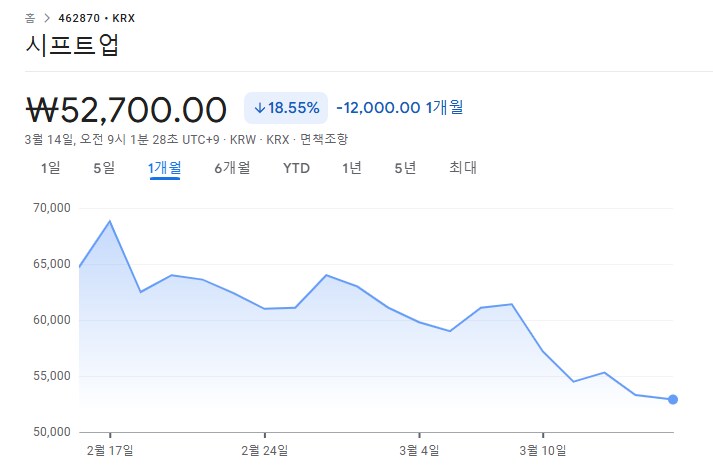This screenshot has height=472, width=713.
Task: Click the 50,000 y-axis label
Action: [x=52, y=432]
